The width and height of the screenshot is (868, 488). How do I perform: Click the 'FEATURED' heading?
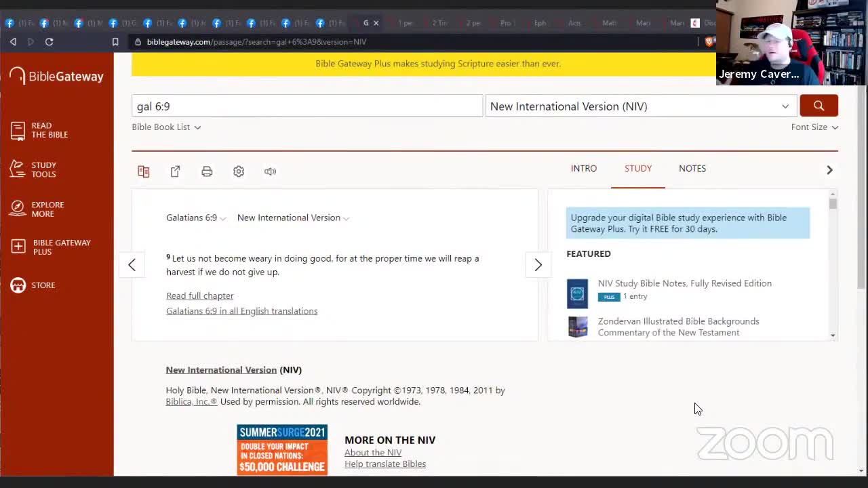tap(589, 254)
